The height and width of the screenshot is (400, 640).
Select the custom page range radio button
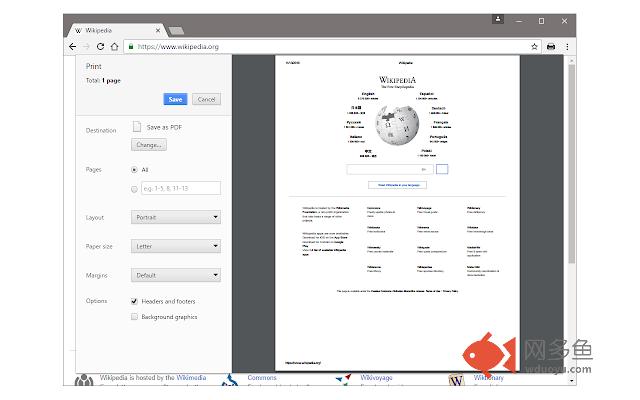134,189
